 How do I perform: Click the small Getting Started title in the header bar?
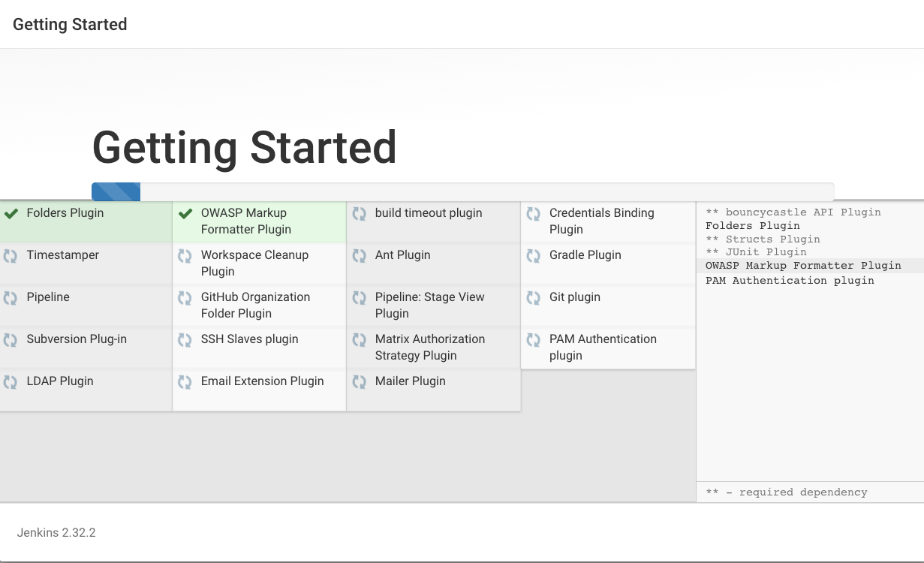pos(70,24)
